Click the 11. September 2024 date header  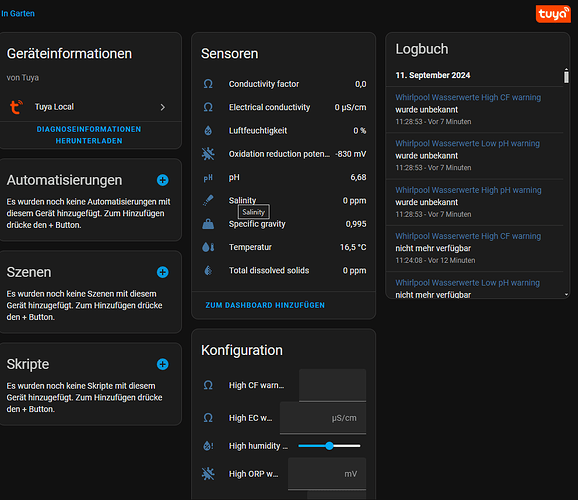(433, 76)
